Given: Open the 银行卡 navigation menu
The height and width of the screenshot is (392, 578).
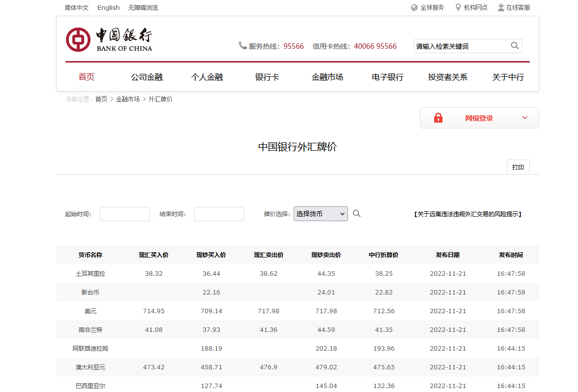Looking at the screenshot, I should coord(267,77).
